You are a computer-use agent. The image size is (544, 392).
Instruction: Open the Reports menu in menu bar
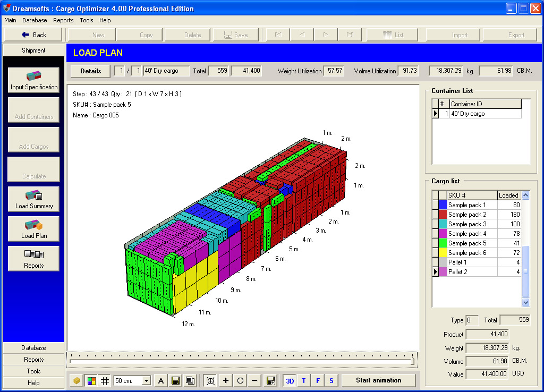(63, 20)
